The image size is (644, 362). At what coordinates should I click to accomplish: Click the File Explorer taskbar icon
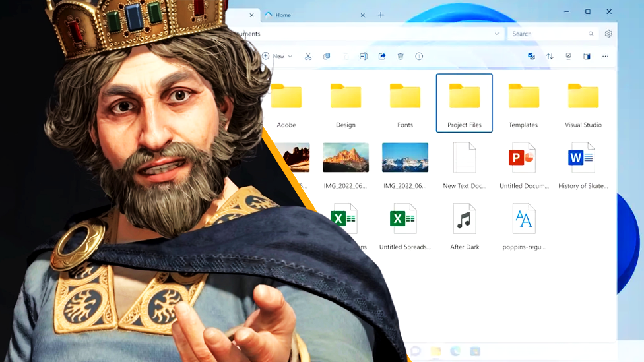point(435,351)
